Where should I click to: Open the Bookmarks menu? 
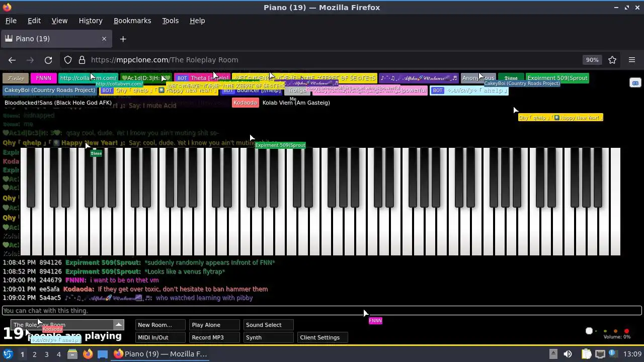point(132,21)
